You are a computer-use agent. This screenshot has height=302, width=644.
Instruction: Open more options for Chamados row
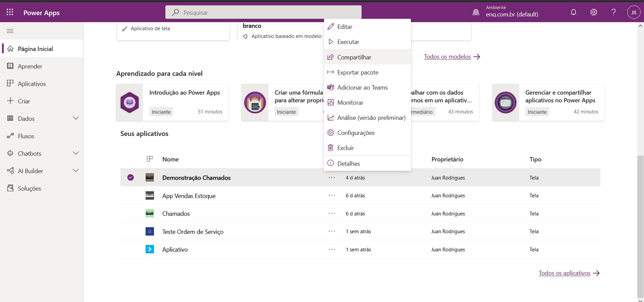[x=332, y=213]
